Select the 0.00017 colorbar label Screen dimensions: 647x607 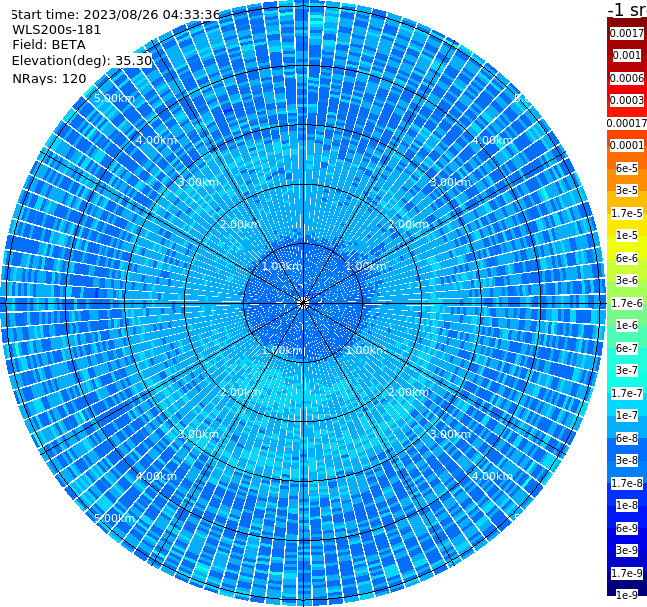(627, 123)
